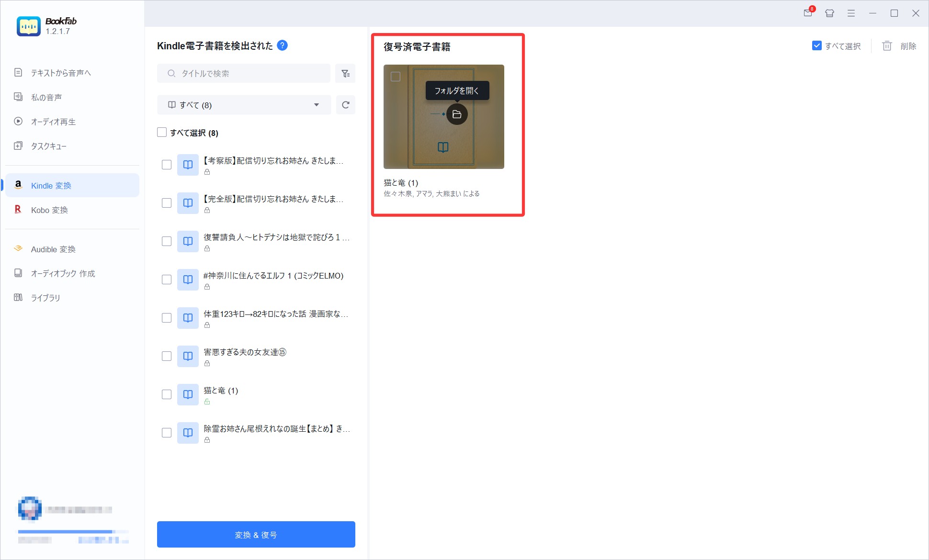The width and height of the screenshot is (929, 560).
Task: Click the open folder icon on cover
Action: 457,114
